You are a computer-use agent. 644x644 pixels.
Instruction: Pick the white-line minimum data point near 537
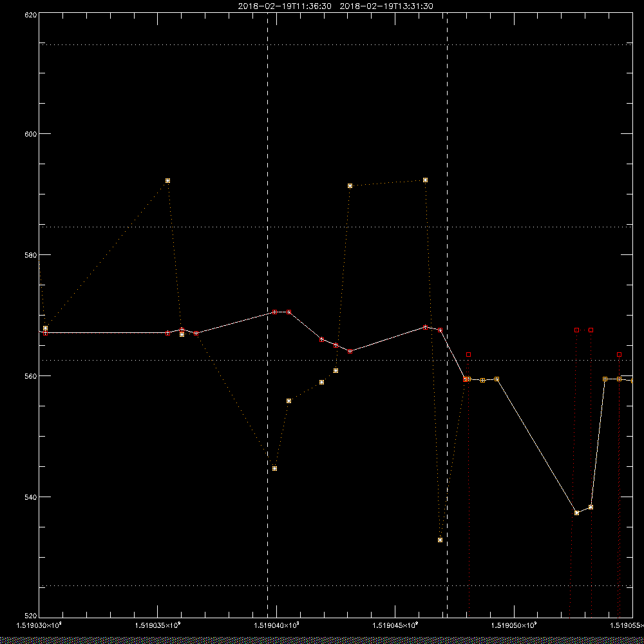click(x=576, y=513)
